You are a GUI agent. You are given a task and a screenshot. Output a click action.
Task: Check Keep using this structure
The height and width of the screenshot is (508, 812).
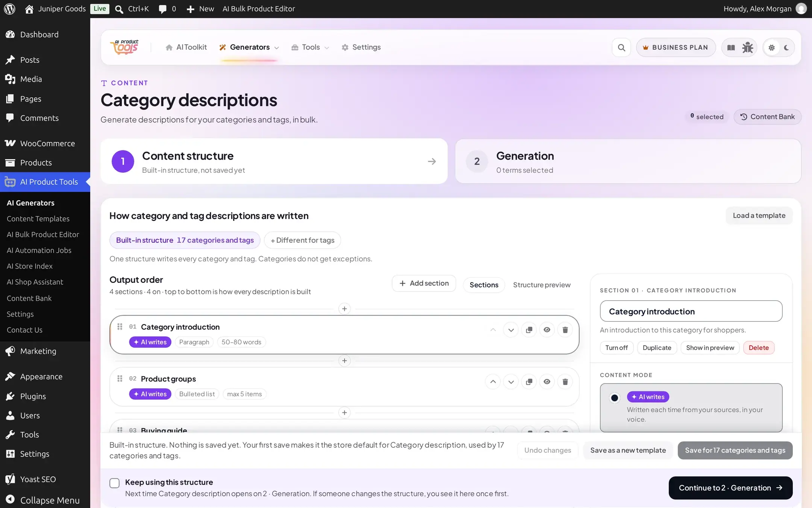[x=114, y=483]
